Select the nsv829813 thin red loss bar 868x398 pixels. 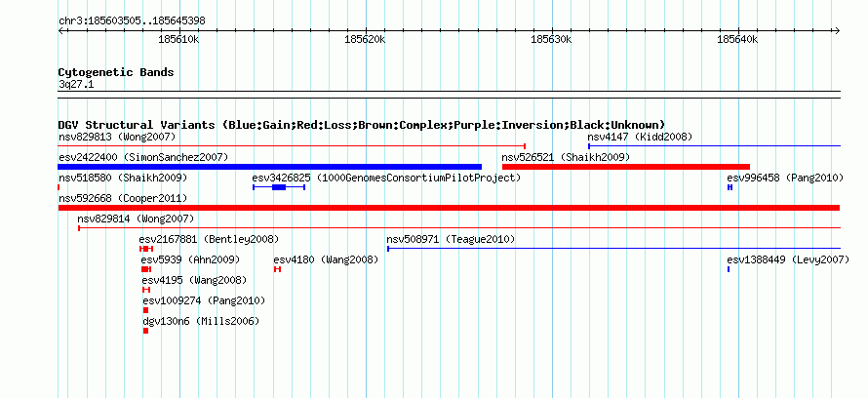(292, 146)
